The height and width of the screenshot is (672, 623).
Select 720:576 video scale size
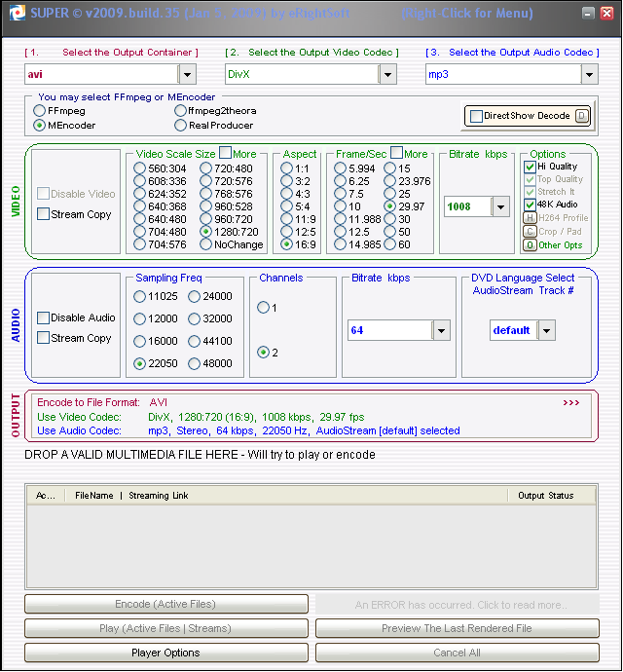(205, 181)
